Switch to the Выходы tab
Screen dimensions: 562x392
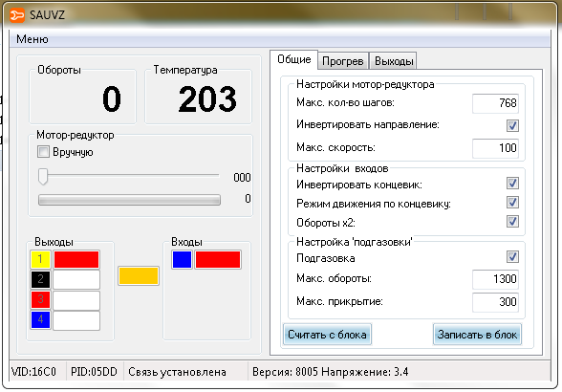click(x=394, y=61)
